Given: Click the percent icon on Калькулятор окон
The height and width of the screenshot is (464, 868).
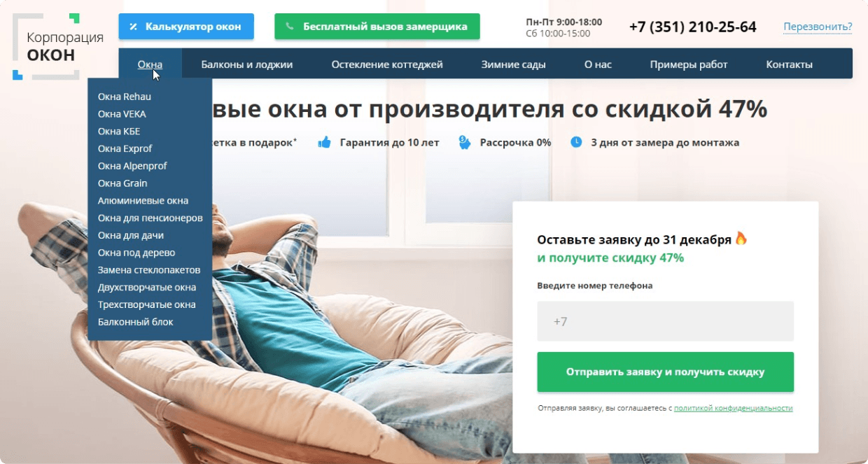Looking at the screenshot, I should coord(133,27).
